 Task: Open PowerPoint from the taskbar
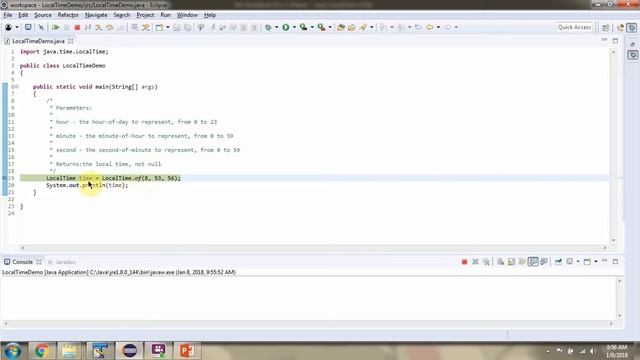click(187, 351)
